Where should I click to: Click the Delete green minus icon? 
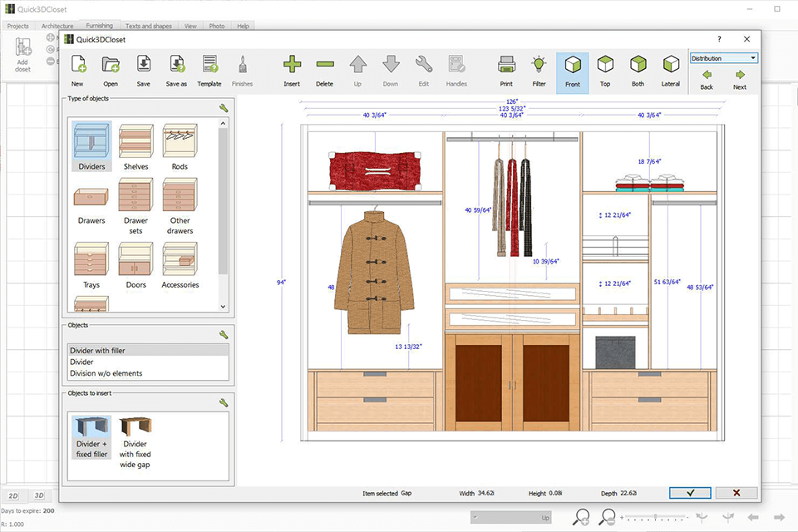pyautogui.click(x=324, y=66)
